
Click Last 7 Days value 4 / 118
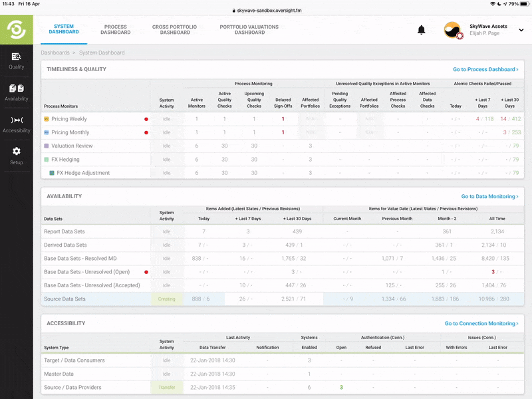point(485,119)
